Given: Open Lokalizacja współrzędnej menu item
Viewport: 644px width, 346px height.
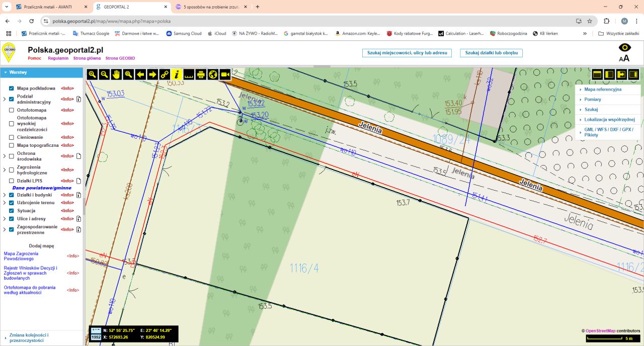Looking at the screenshot, I should click(608, 120).
